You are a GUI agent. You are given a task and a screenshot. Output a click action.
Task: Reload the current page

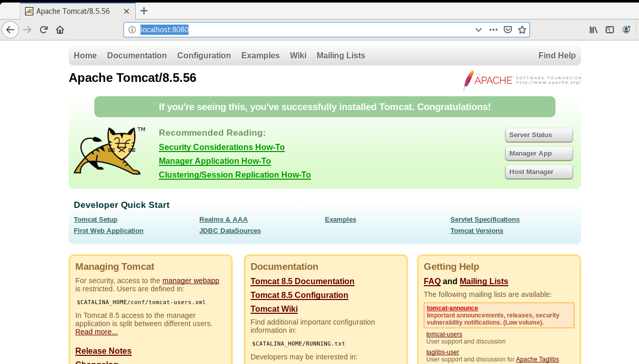tap(44, 30)
